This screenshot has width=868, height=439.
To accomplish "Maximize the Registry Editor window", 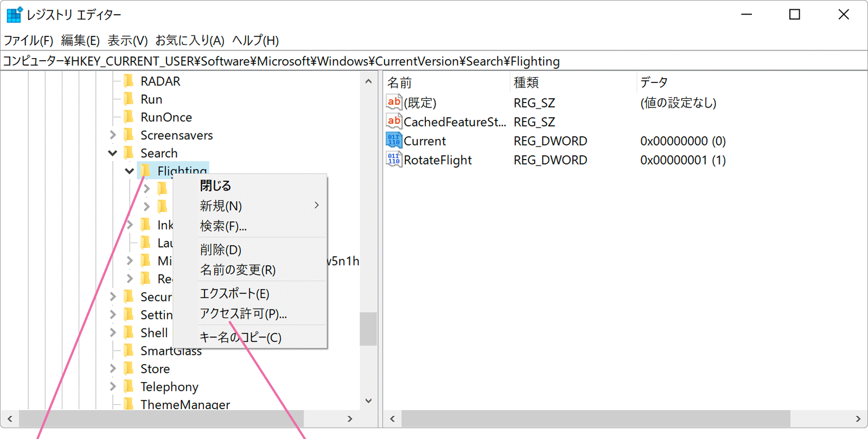I will (x=795, y=15).
